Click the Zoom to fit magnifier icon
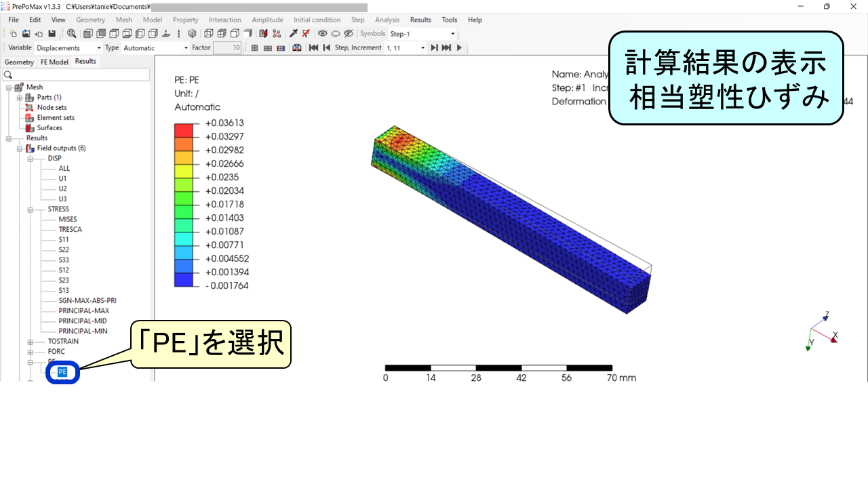Screen dimensions: 868x488 71,34
